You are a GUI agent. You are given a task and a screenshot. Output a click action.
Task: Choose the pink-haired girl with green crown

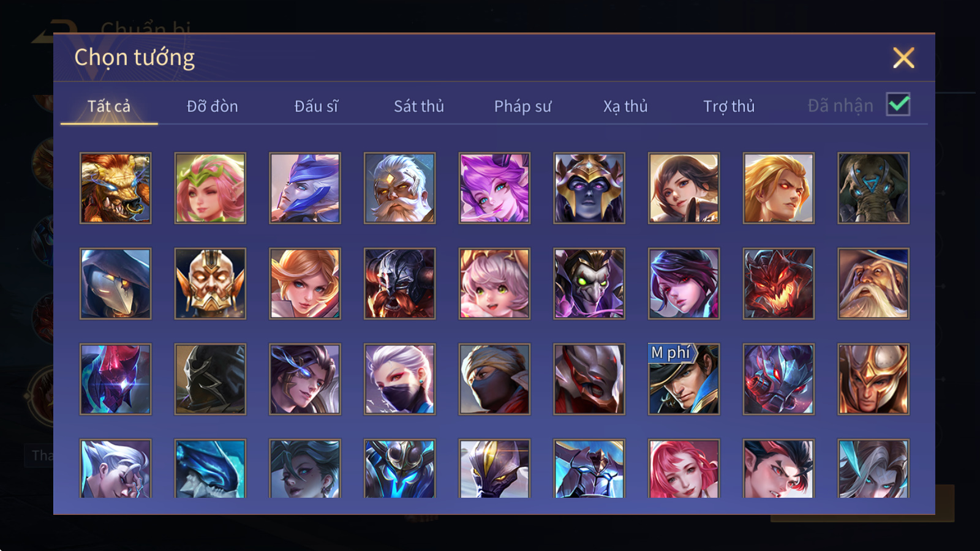pyautogui.click(x=210, y=188)
